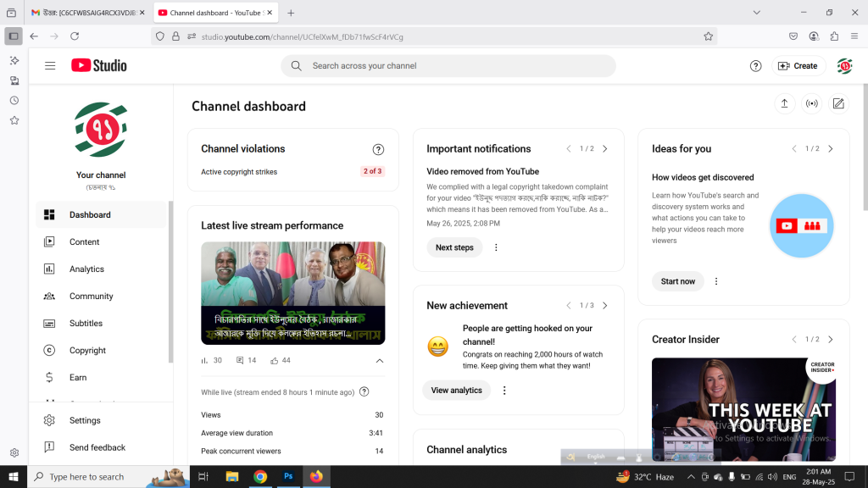Click the upload videos arrow icon
This screenshot has width=868, height=488.
(784, 103)
